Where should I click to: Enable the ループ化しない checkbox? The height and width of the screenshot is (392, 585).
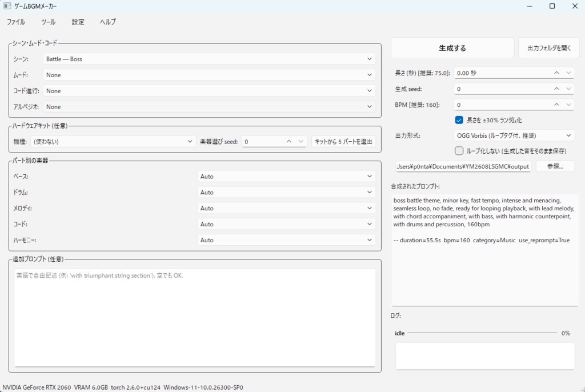459,151
